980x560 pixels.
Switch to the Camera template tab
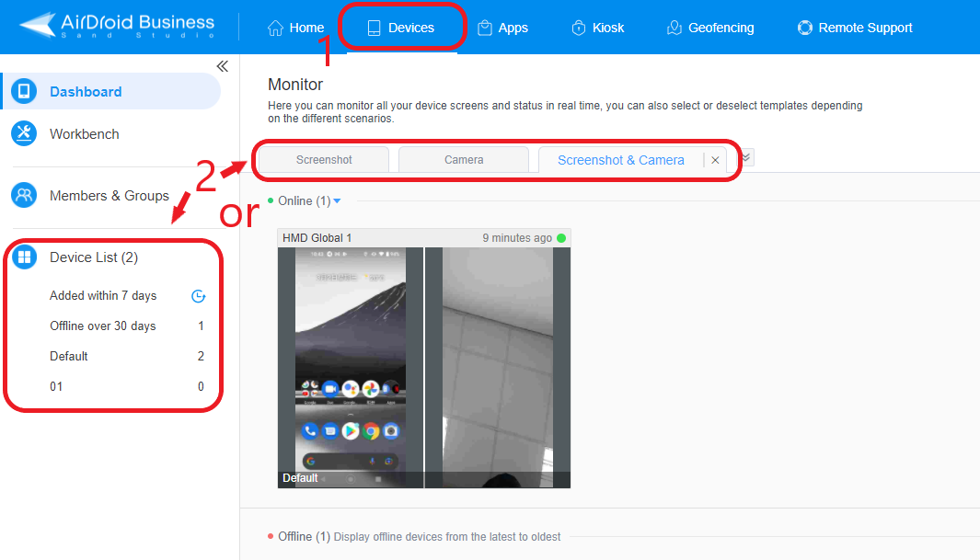(464, 160)
